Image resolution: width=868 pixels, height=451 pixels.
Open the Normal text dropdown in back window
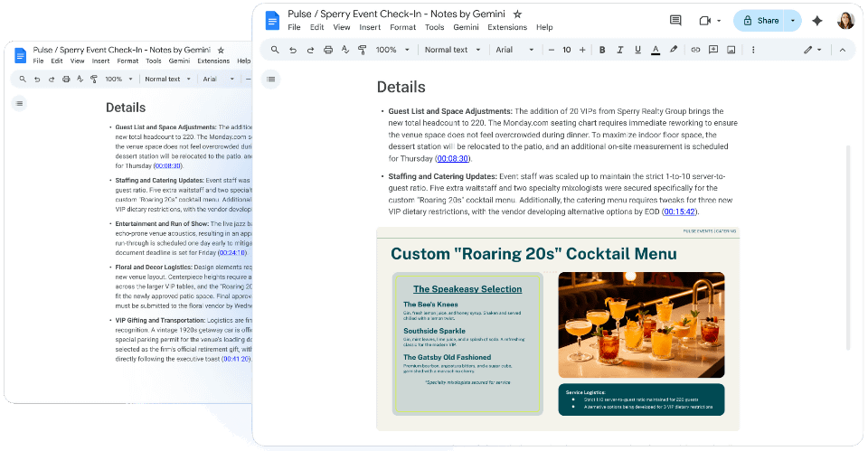(167, 80)
